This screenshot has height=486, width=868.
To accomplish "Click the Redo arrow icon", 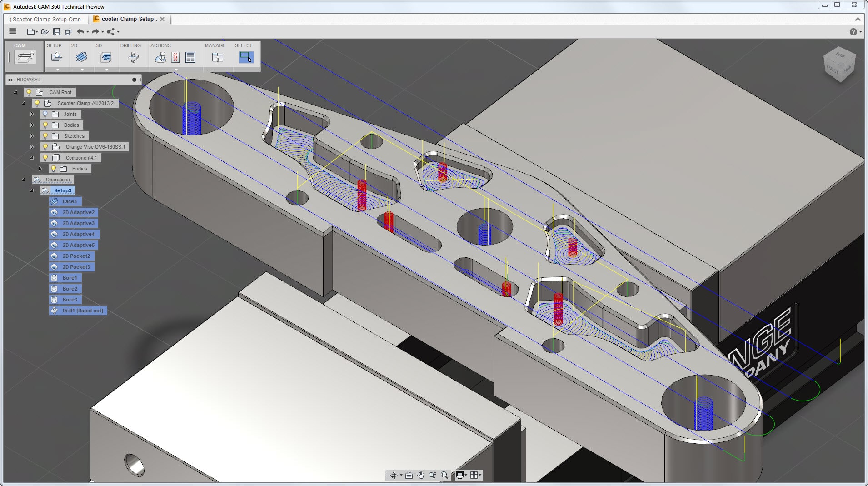I will click(x=95, y=31).
